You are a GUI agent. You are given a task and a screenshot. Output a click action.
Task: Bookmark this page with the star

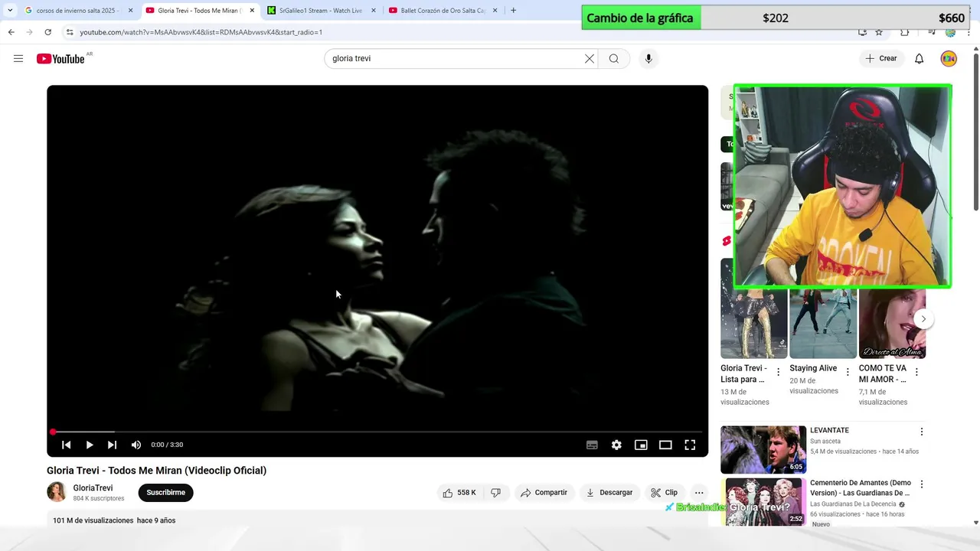pos(879,32)
